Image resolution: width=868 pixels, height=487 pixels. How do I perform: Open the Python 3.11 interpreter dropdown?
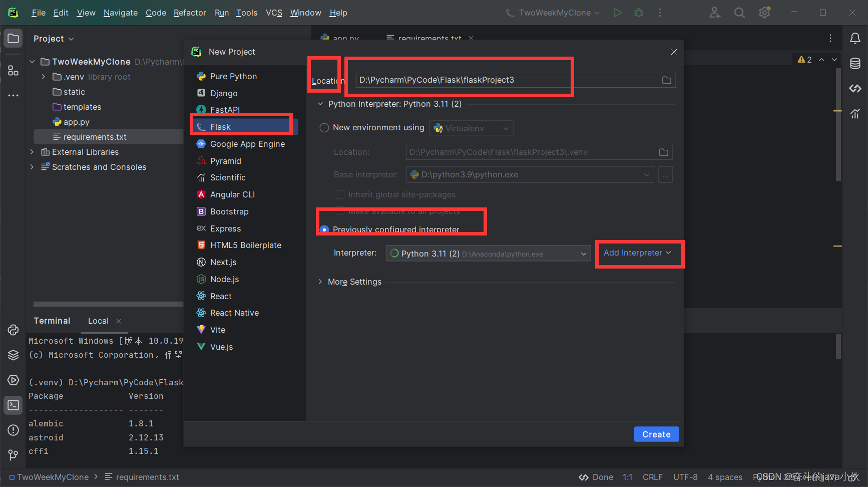[x=488, y=254]
